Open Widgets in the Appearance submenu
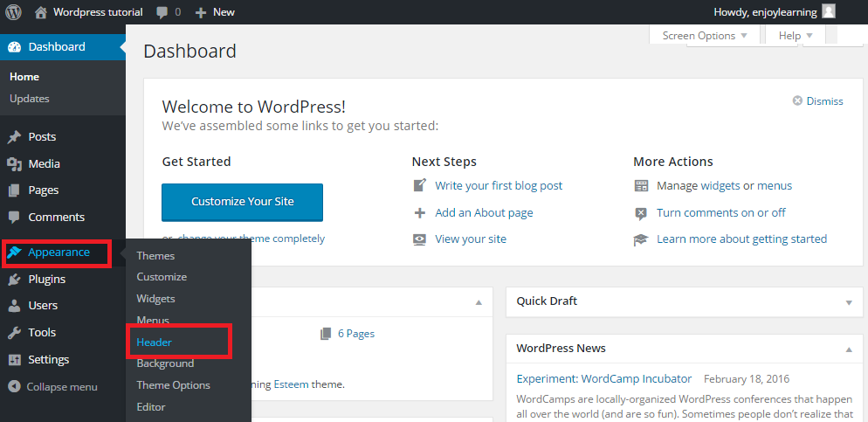 tap(155, 299)
